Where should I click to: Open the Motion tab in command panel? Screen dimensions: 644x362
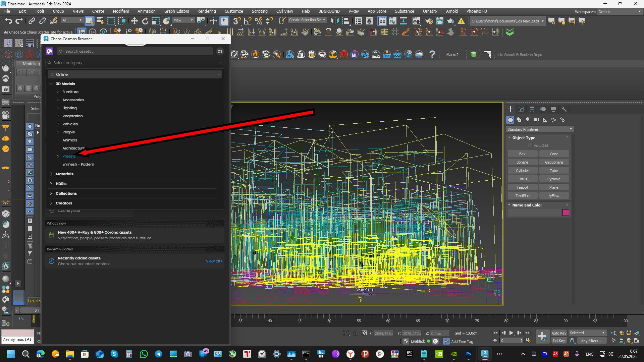(543, 109)
